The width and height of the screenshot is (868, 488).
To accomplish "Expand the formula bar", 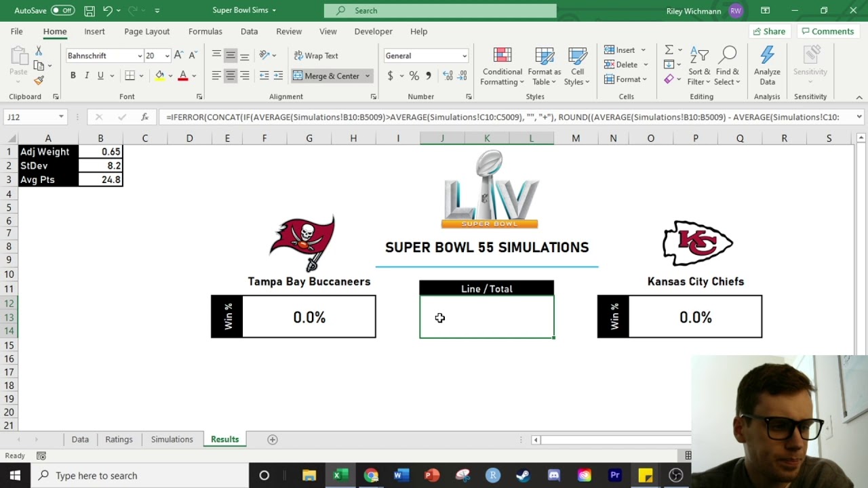I will click(859, 117).
